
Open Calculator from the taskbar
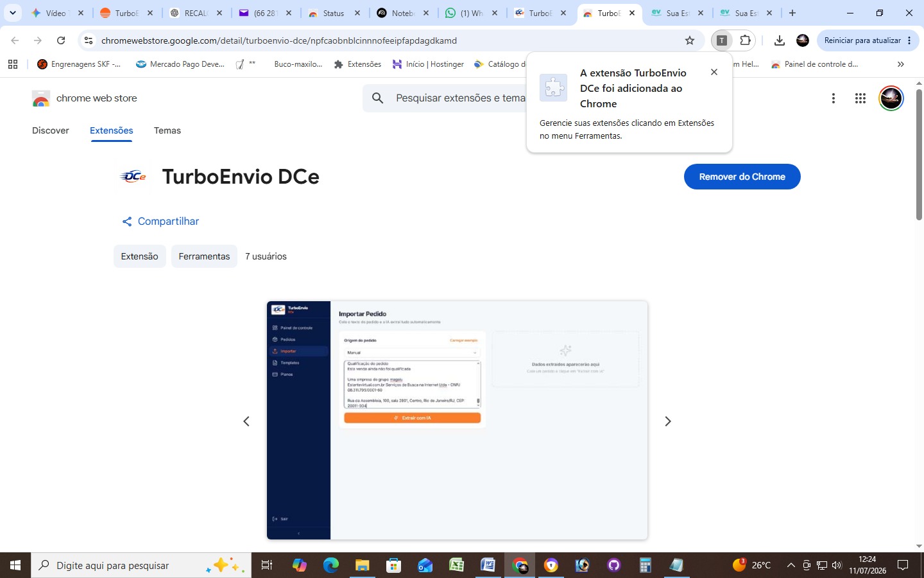pos(645,565)
